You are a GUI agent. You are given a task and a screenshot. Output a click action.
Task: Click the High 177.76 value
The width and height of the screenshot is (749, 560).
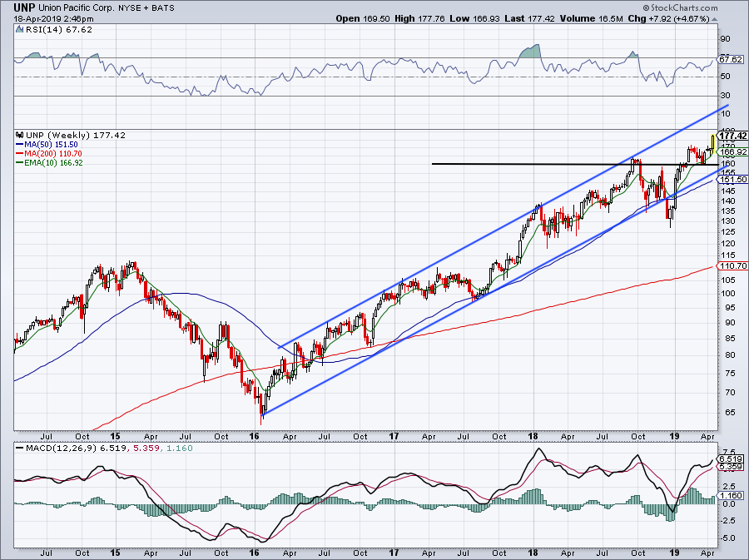pos(420,18)
